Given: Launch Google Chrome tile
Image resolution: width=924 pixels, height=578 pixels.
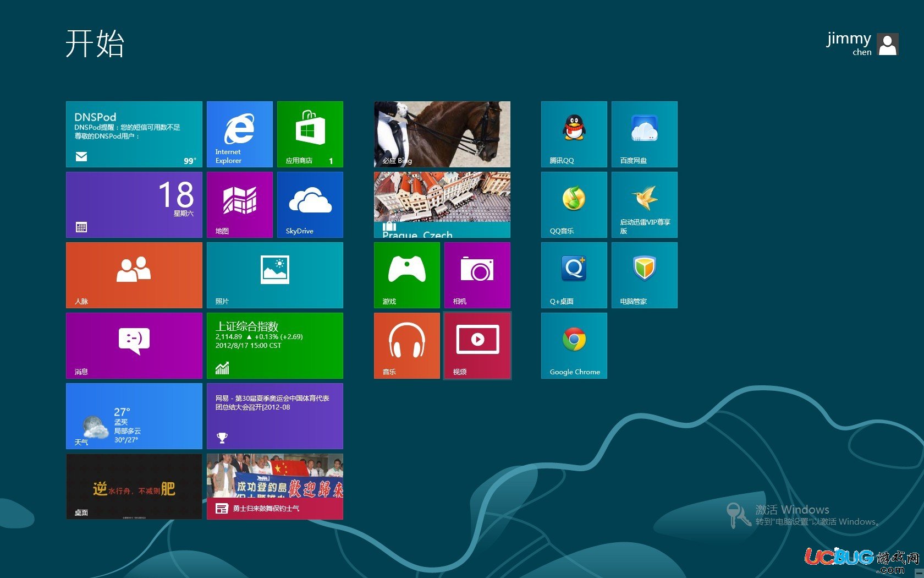Looking at the screenshot, I should click(x=574, y=346).
